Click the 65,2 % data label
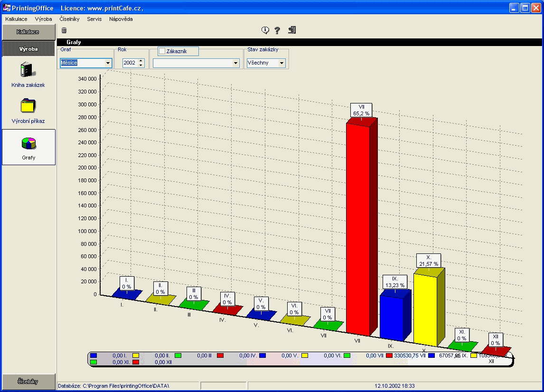The height and width of the screenshot is (392, 544). 361,110
